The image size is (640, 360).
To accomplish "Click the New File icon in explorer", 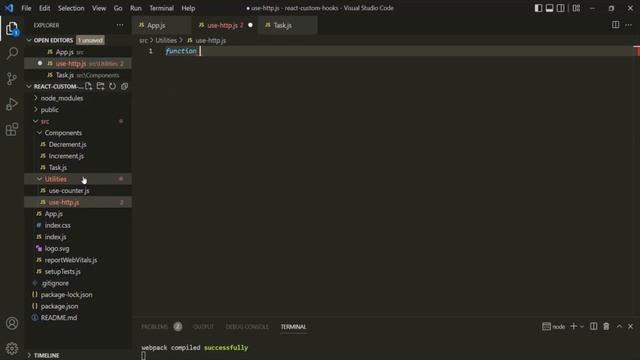I will pyautogui.click(x=89, y=86).
